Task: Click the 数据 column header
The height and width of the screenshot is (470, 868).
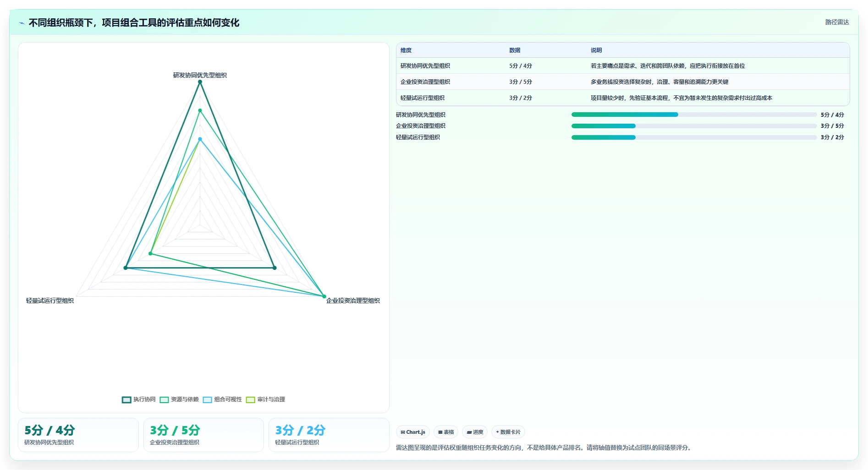Action: point(515,50)
